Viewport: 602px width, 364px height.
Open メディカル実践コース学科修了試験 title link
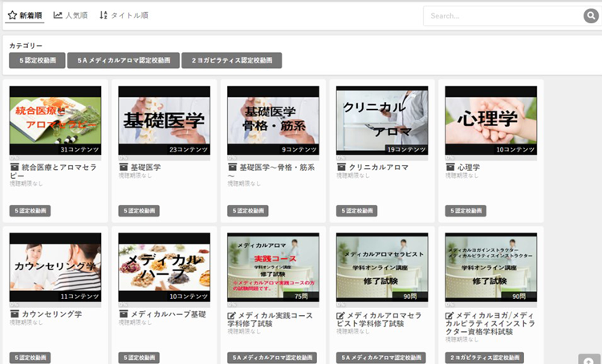(270, 320)
